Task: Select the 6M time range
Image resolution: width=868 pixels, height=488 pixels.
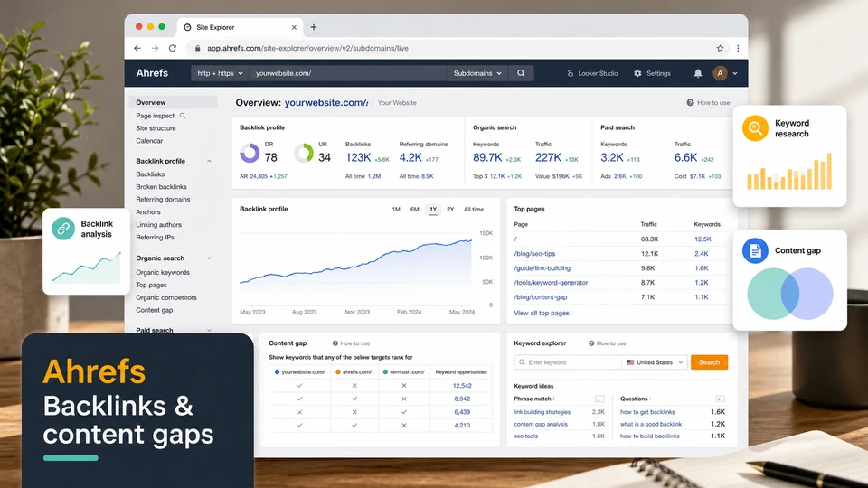Action: click(415, 209)
